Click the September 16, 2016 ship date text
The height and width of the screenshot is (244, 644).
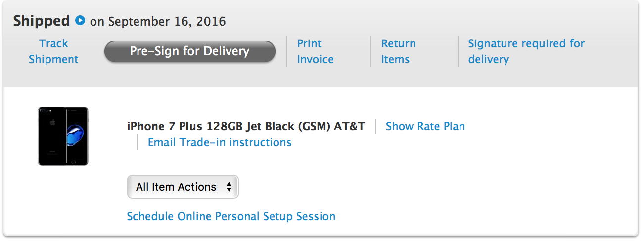tap(167, 22)
